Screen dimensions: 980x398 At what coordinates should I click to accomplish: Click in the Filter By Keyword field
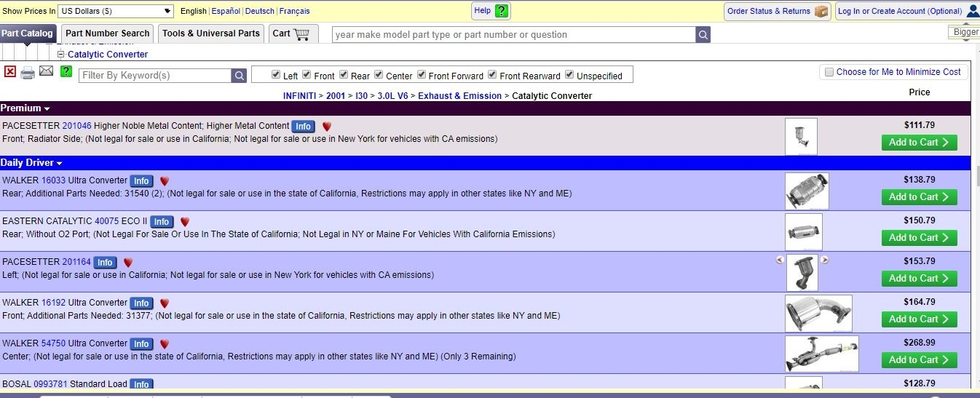click(155, 76)
